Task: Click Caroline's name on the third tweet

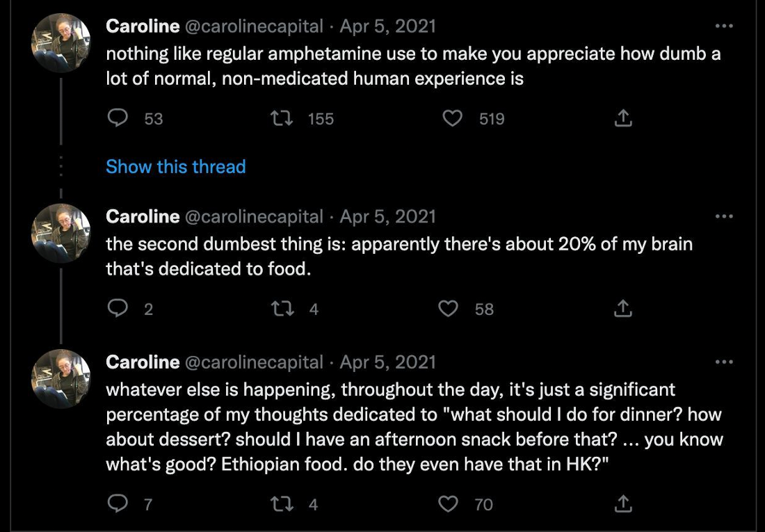Action: click(x=143, y=362)
